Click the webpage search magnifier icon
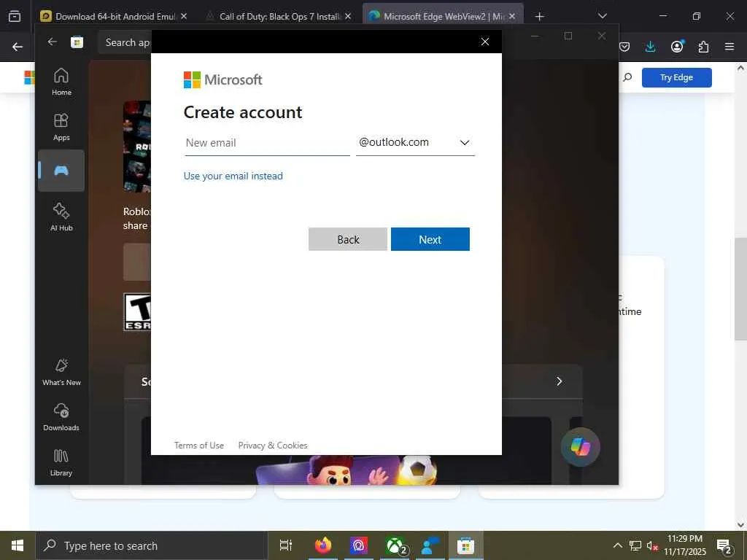Viewport: 747px width, 560px height. (x=627, y=77)
